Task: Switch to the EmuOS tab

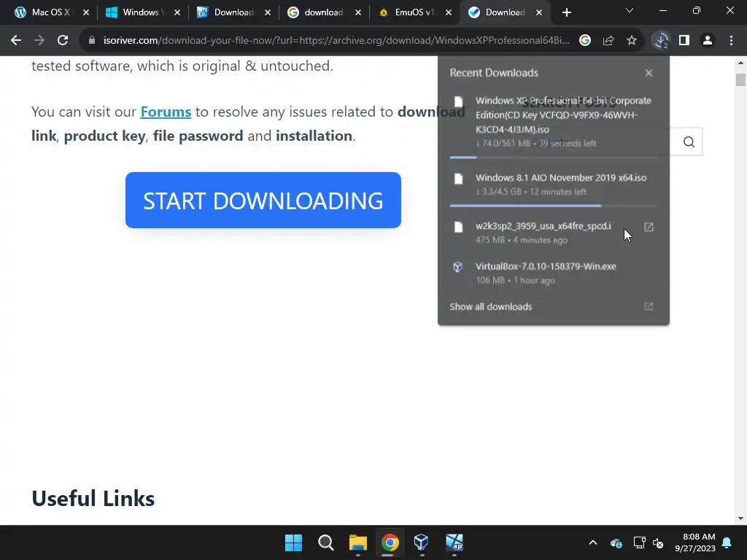Action: tap(414, 12)
